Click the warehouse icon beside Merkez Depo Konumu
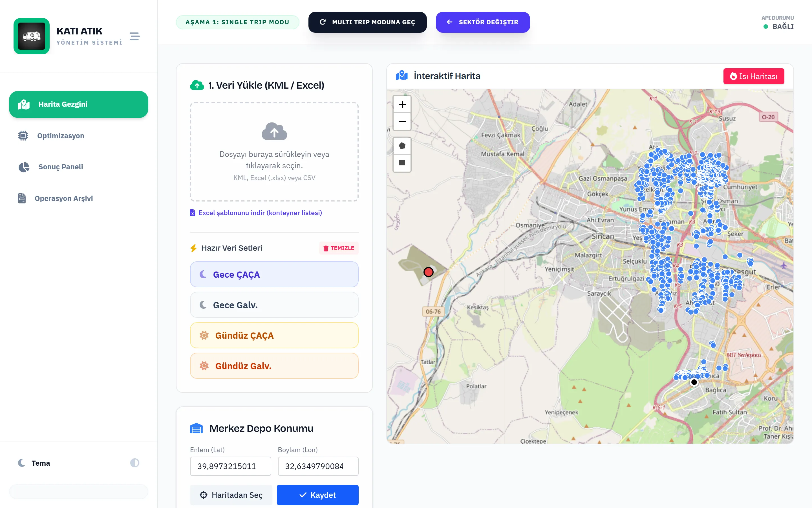This screenshot has height=508, width=812. click(x=196, y=428)
